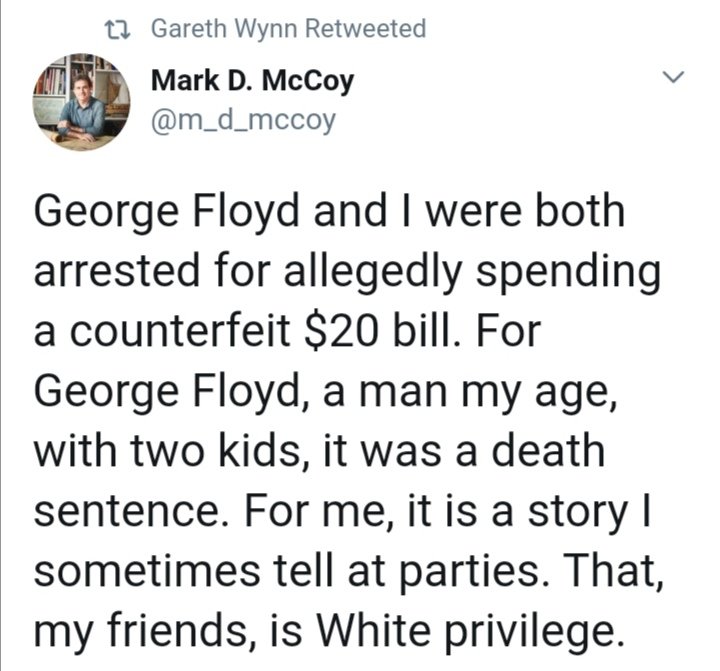Screen dimensions: 720x671
Task: Click tweet line "George Floyd and I were both"
Action: [329, 212]
